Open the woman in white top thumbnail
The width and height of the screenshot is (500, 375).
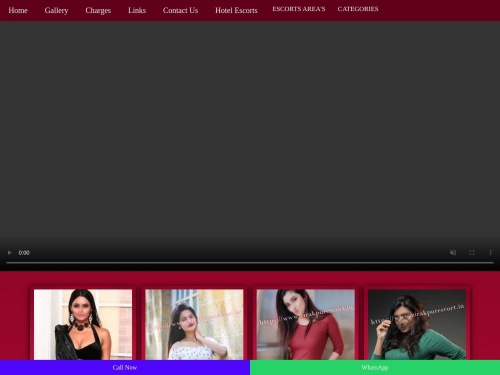point(194,324)
